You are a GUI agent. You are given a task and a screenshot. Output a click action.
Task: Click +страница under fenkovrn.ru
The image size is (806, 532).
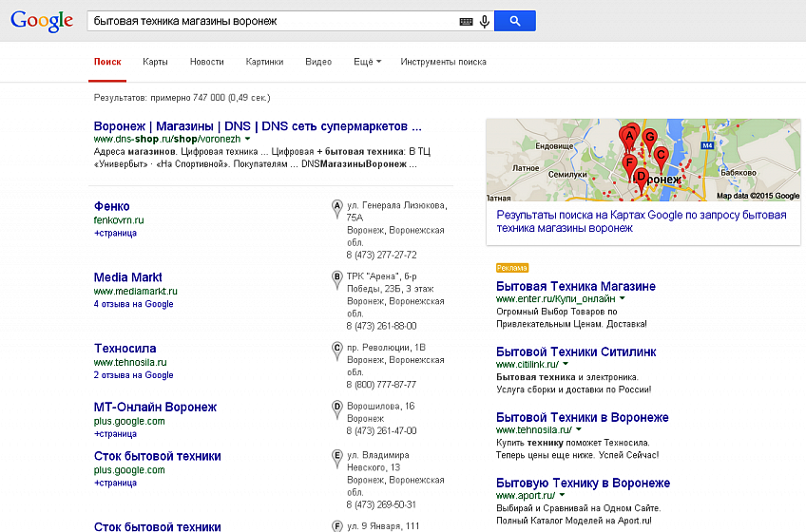click(115, 233)
